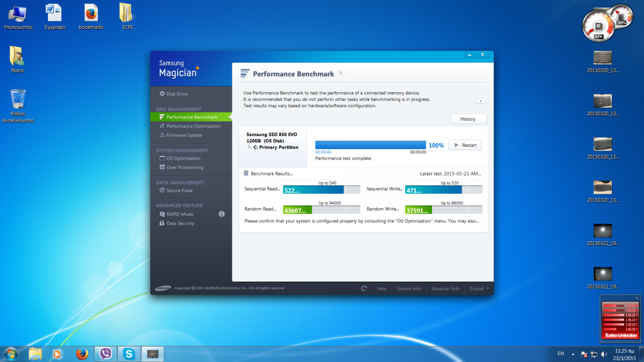Open Skype from the taskbar
644x362 pixels.
pos(129,354)
